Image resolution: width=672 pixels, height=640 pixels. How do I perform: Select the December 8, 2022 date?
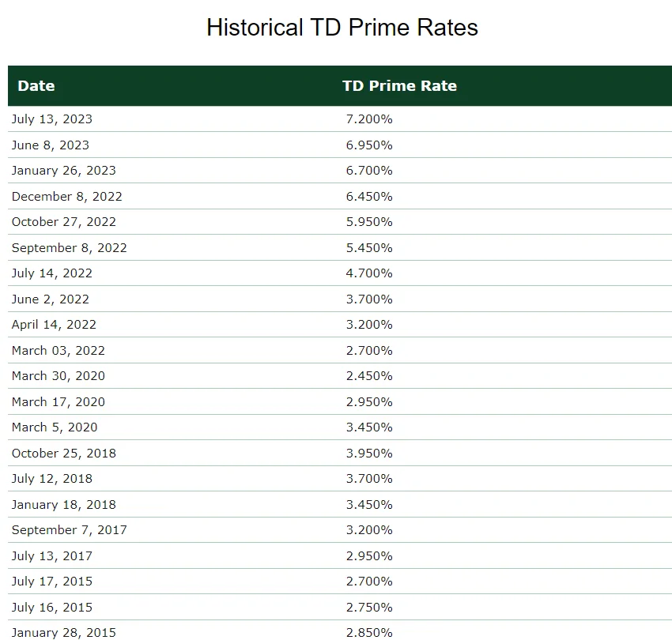click(67, 196)
